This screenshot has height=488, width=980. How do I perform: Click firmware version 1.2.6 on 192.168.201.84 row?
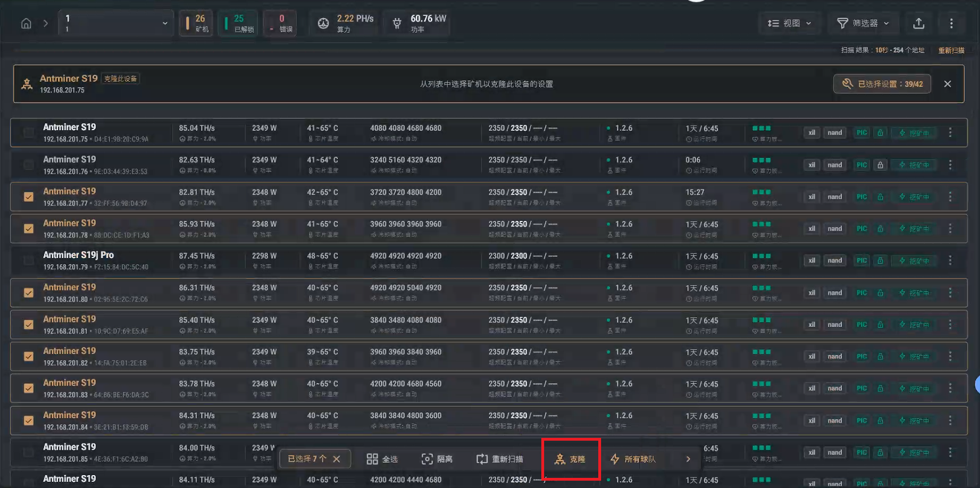click(624, 415)
